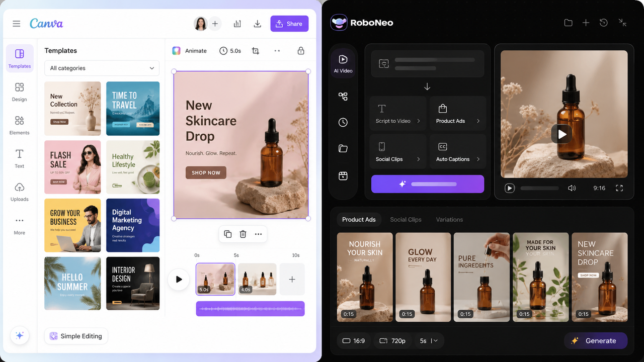Add a new page to the timeline
This screenshot has height=362, width=644.
point(292,279)
